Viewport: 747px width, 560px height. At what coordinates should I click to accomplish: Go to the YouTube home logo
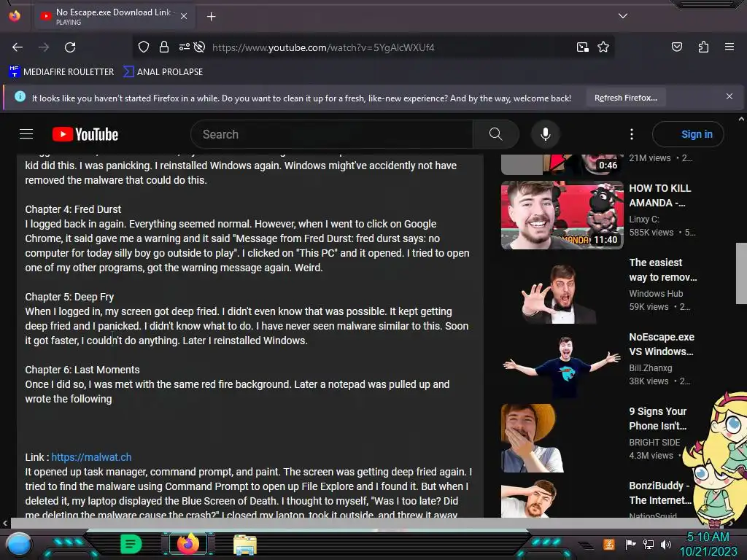click(85, 134)
